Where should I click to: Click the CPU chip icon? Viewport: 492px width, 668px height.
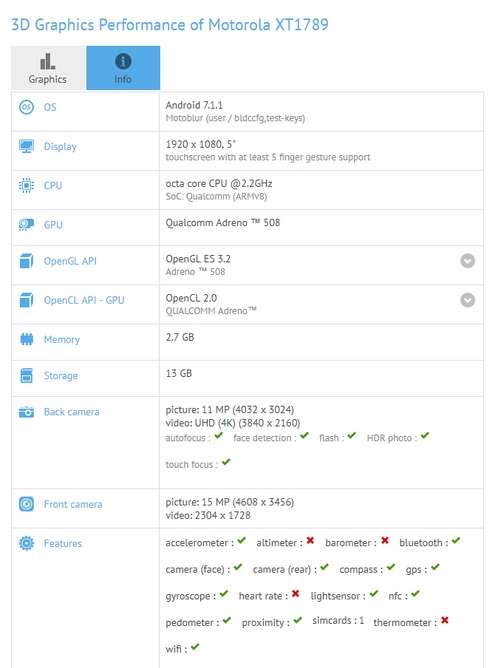[x=26, y=185]
